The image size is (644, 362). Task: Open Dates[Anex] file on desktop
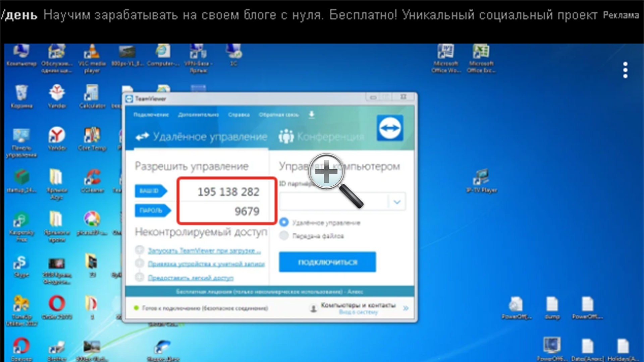point(588,350)
